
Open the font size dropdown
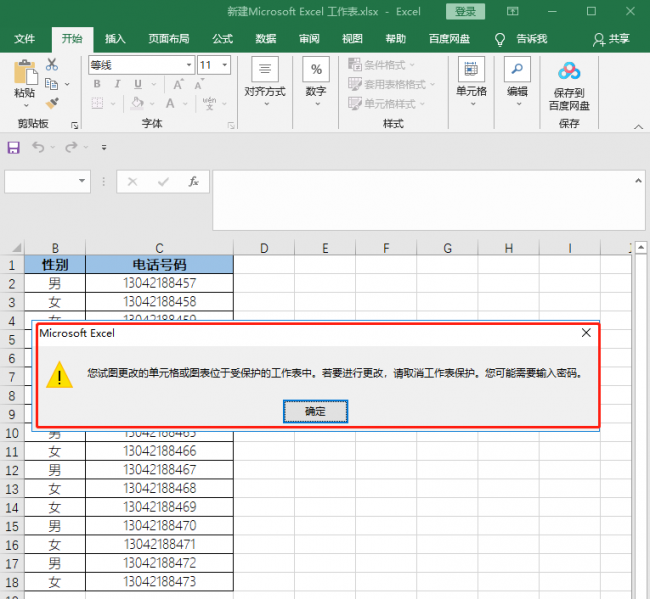225,65
